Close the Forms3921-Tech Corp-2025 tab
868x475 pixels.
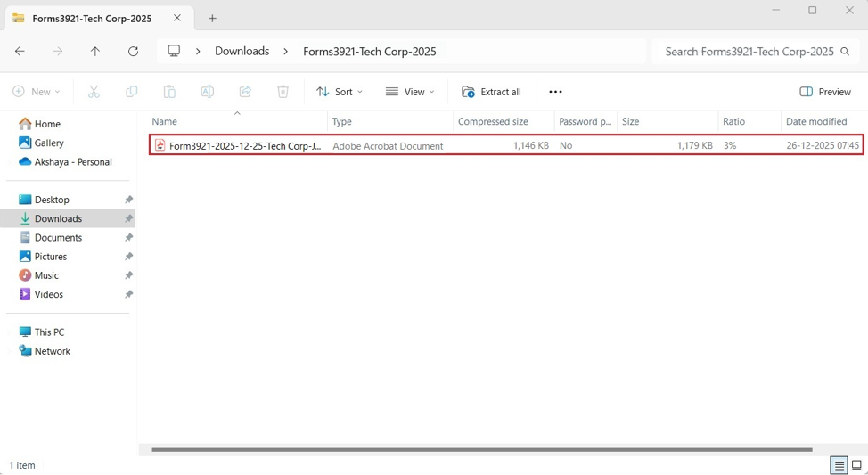177,18
